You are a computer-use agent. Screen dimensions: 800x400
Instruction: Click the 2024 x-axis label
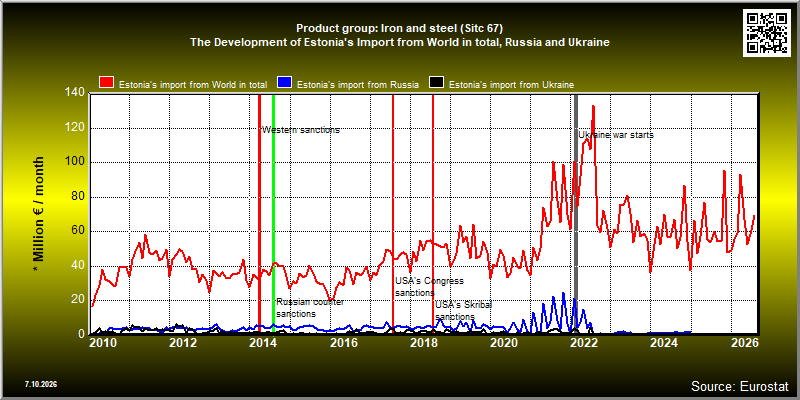click(x=664, y=343)
